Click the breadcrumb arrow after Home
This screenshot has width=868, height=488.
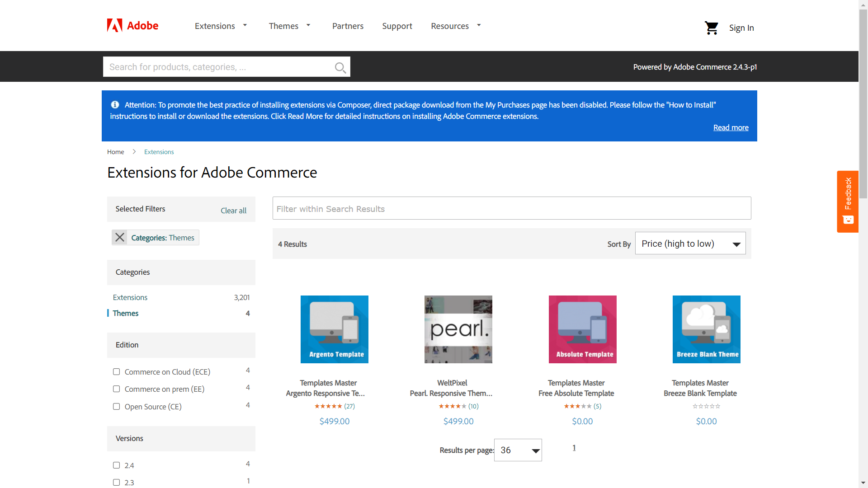(134, 152)
